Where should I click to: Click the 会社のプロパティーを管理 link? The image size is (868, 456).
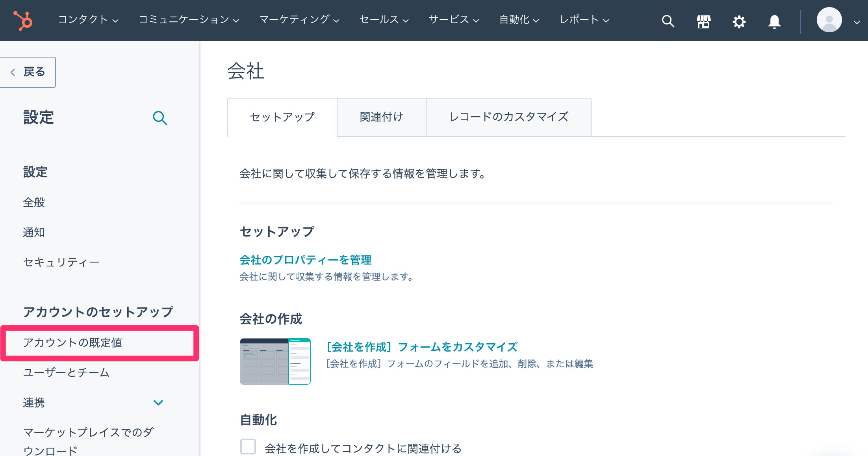(x=306, y=260)
